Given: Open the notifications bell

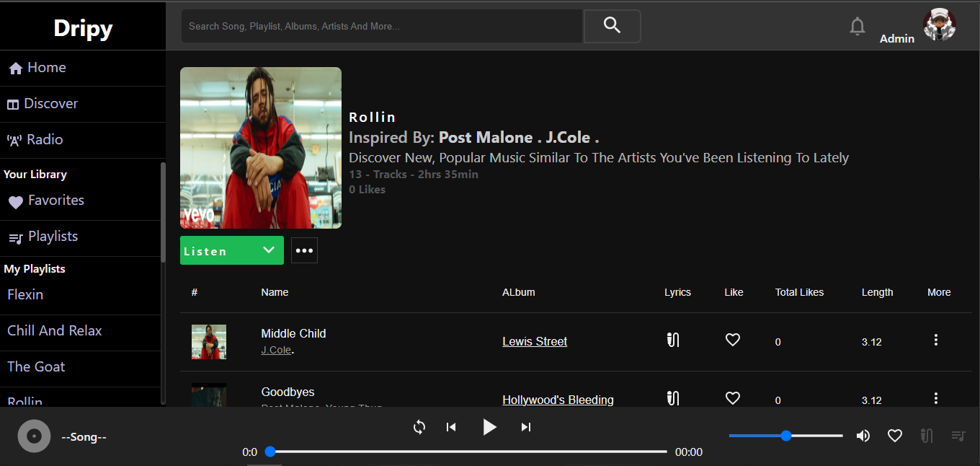Looking at the screenshot, I should [857, 27].
